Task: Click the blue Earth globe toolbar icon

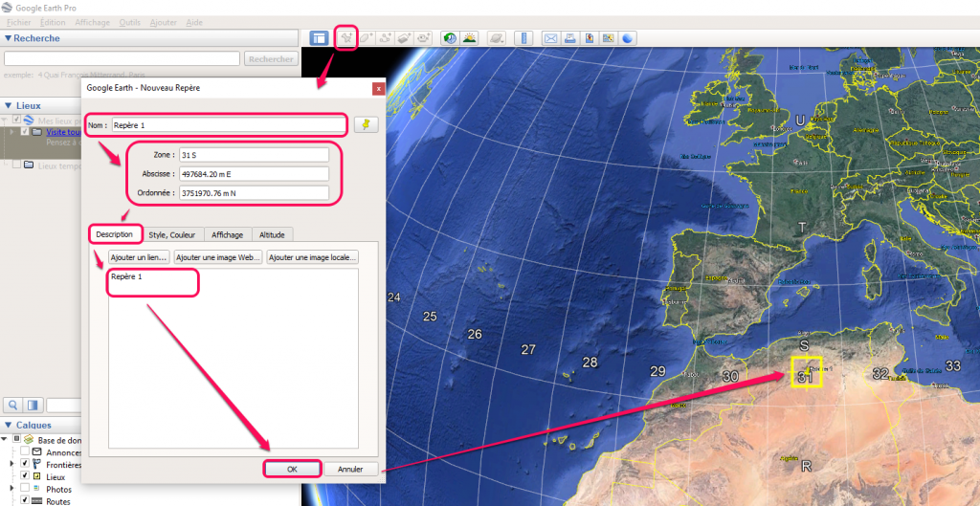Action: (628, 38)
